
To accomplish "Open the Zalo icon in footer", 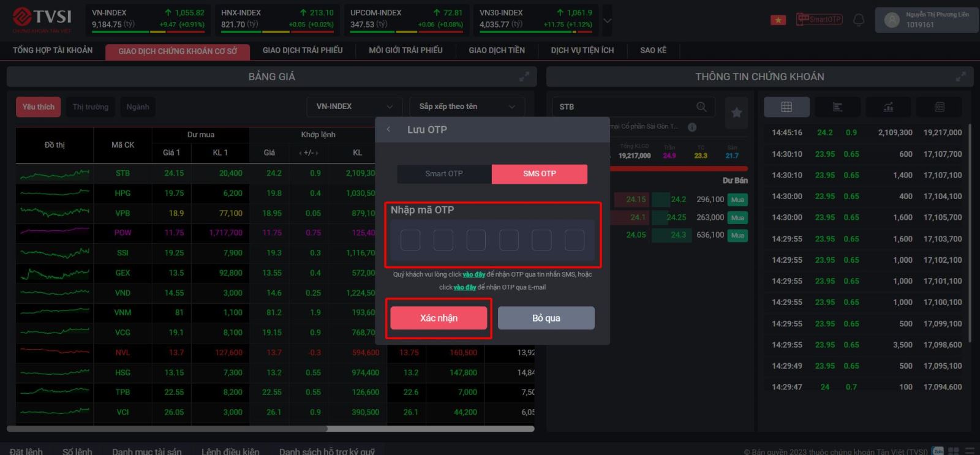I will click(937, 451).
